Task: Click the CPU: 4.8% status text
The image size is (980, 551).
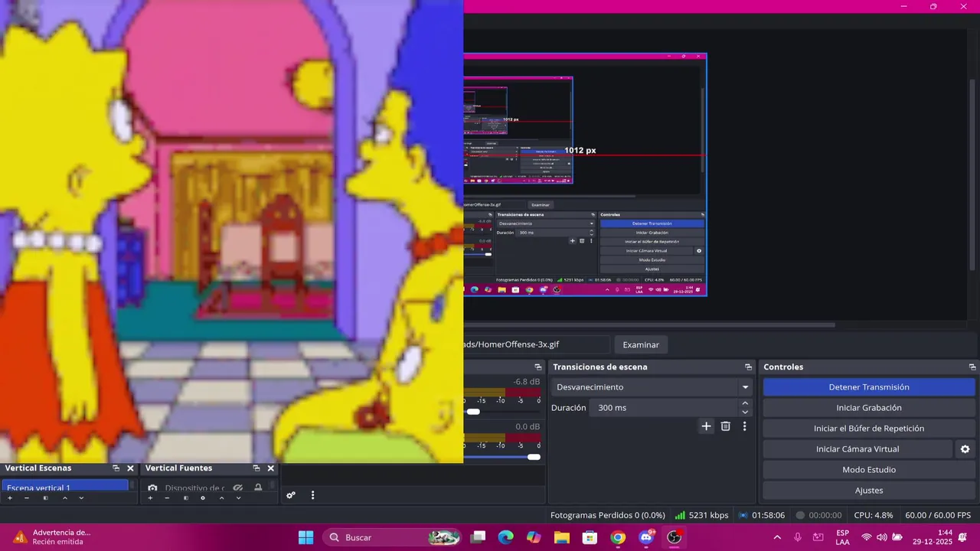Action: click(874, 515)
